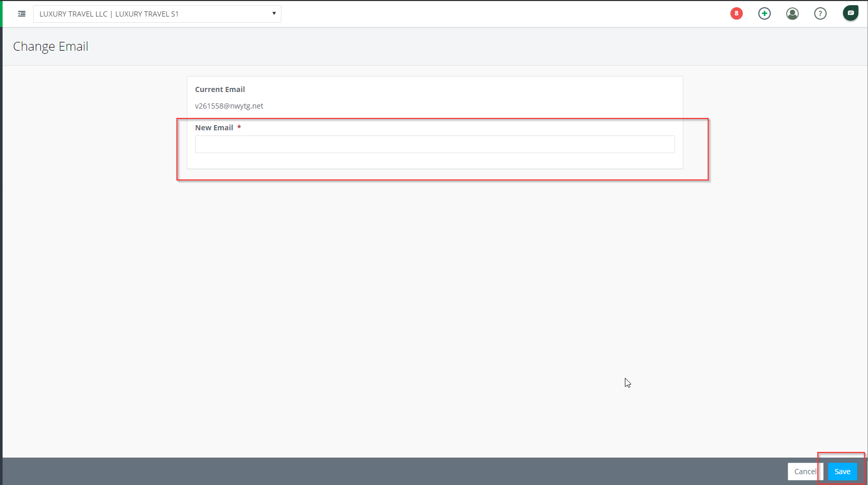
Task: Cancel the email change
Action: pyautogui.click(x=804, y=472)
